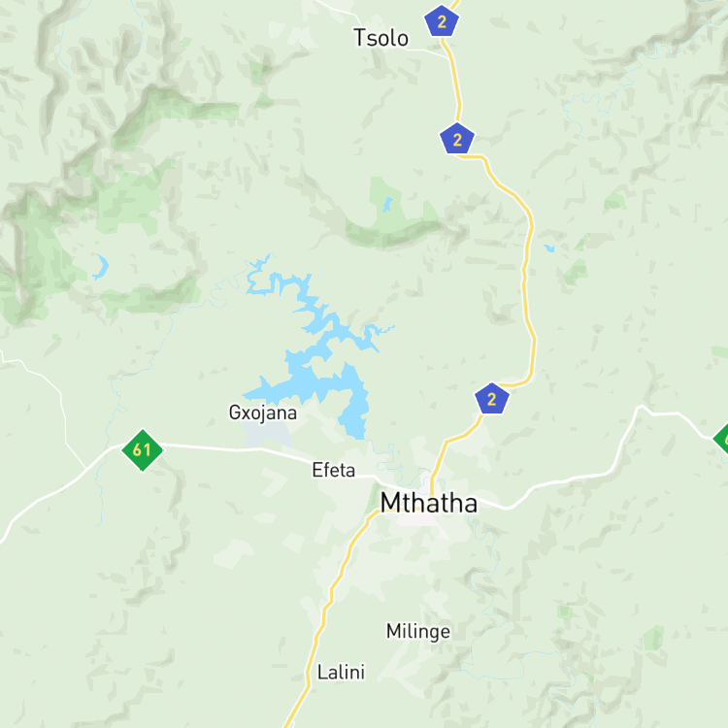This screenshot has height=728, width=728.
Task: Click the Milinge place label
Action: pos(417,632)
